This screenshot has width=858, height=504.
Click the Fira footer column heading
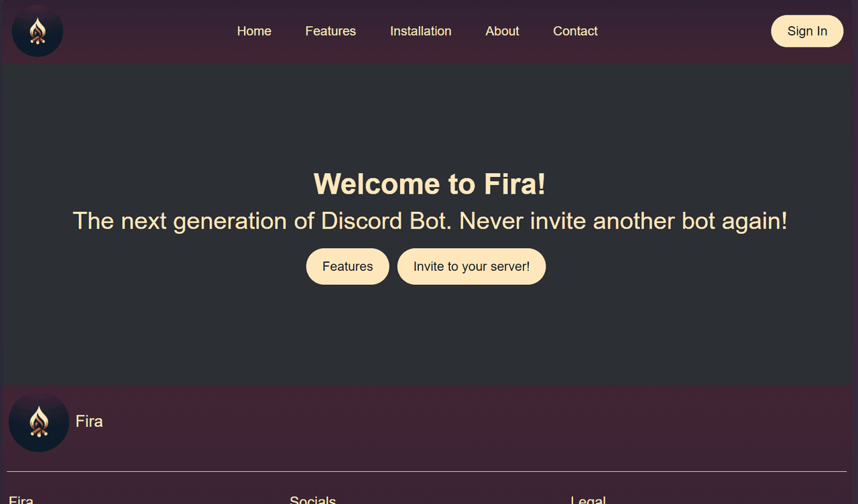21,500
